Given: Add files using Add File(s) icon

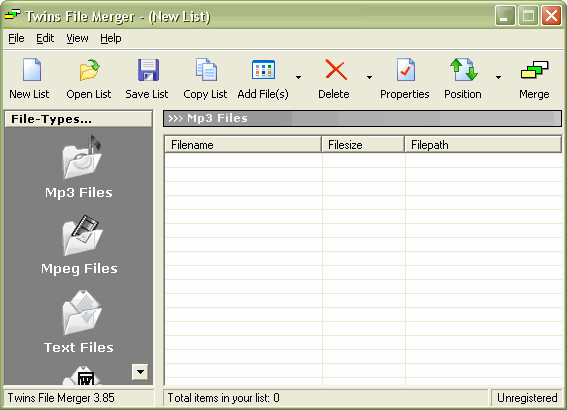Looking at the screenshot, I should click(x=263, y=69).
